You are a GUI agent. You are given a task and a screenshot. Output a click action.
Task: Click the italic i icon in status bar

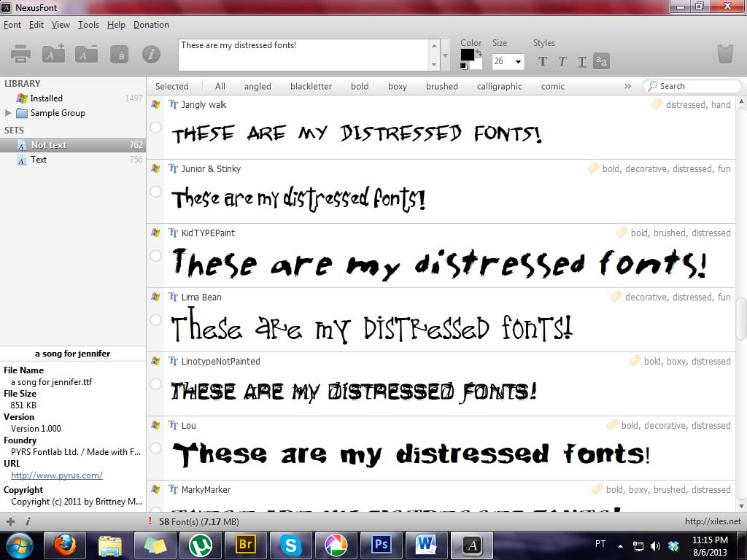(28, 521)
